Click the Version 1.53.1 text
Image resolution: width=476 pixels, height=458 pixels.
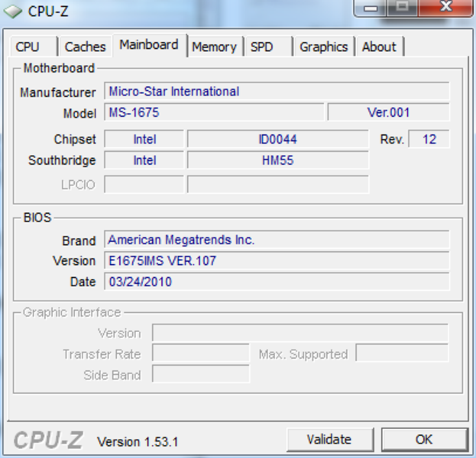tap(138, 442)
